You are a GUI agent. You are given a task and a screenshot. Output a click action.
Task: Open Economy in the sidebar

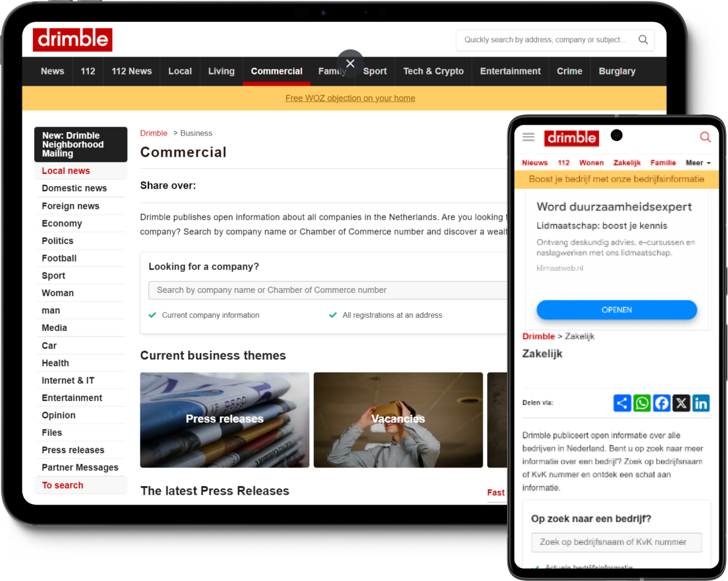click(x=81, y=223)
